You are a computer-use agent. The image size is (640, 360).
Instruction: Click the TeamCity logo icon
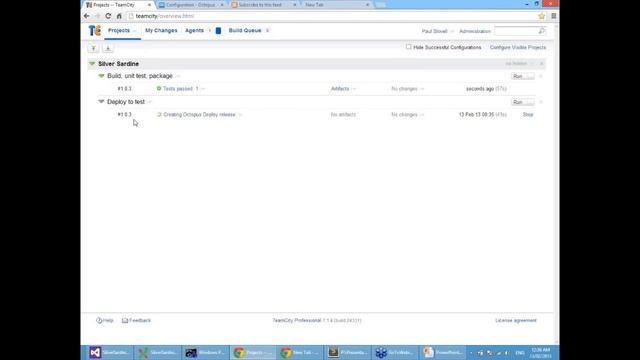point(95,31)
